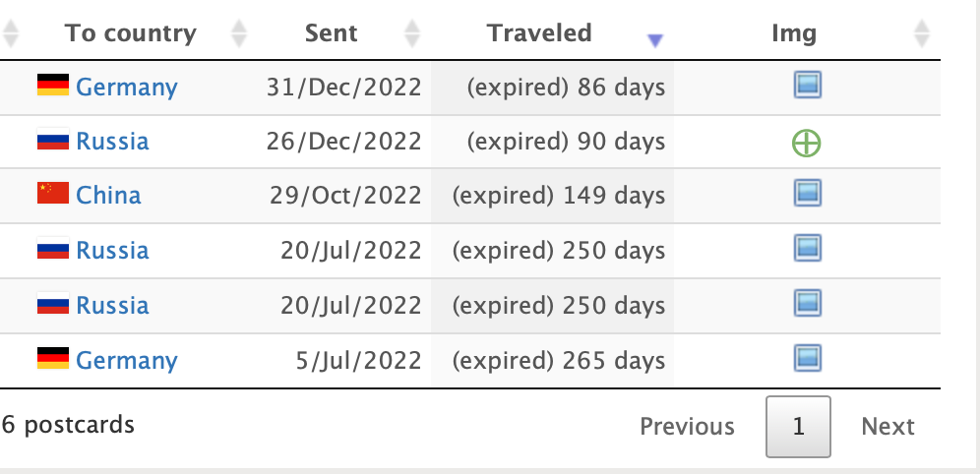Click the Sent column header
The height and width of the screenshot is (474, 980).
(332, 32)
